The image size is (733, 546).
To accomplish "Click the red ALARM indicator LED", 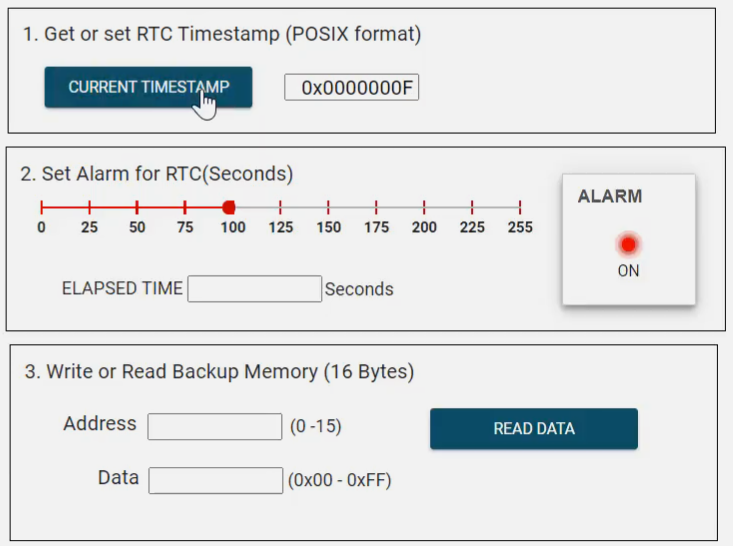I will [x=628, y=244].
